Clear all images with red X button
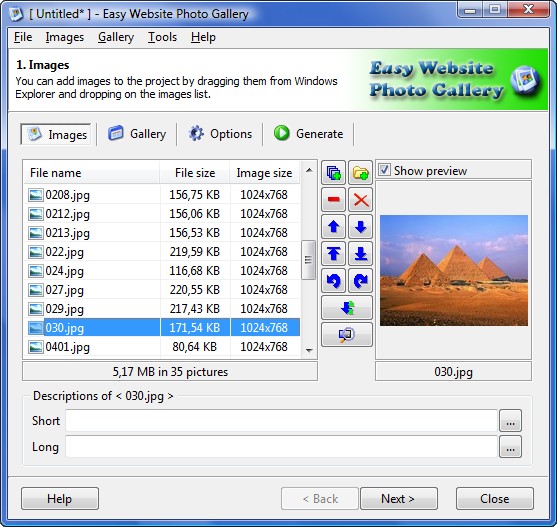557x527 pixels. click(x=360, y=200)
